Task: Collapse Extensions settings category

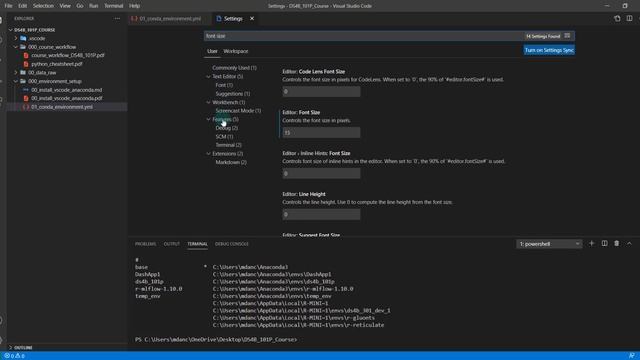Action: click(208, 153)
